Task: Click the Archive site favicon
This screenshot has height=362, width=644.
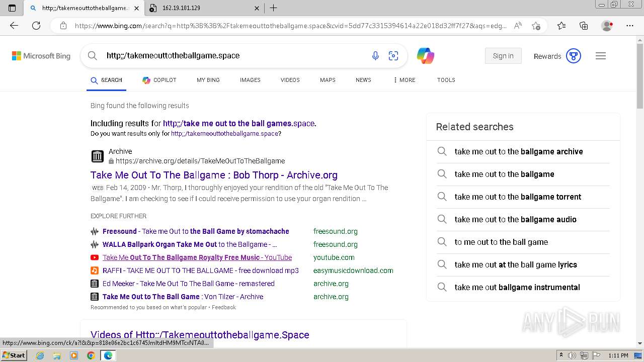Action: 98,156
